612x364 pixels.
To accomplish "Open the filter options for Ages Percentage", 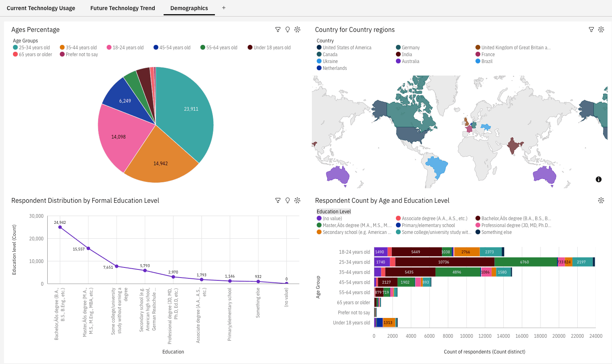I will click(x=278, y=29).
